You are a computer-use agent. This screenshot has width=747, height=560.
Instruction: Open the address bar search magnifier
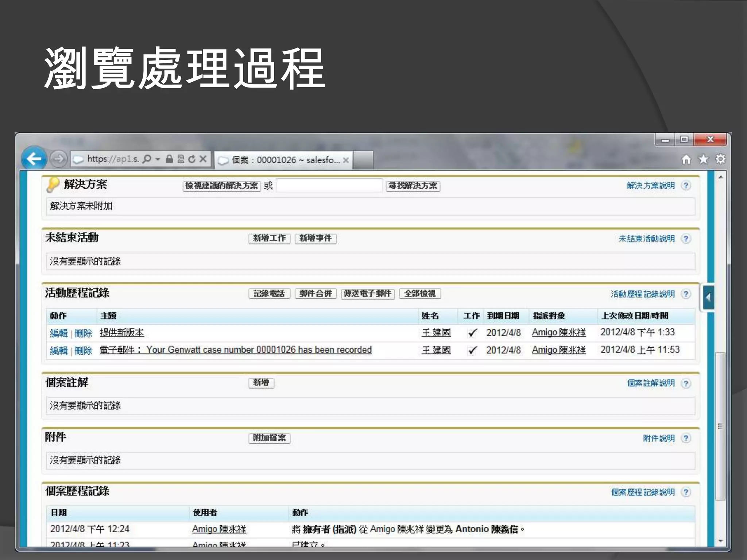click(147, 159)
